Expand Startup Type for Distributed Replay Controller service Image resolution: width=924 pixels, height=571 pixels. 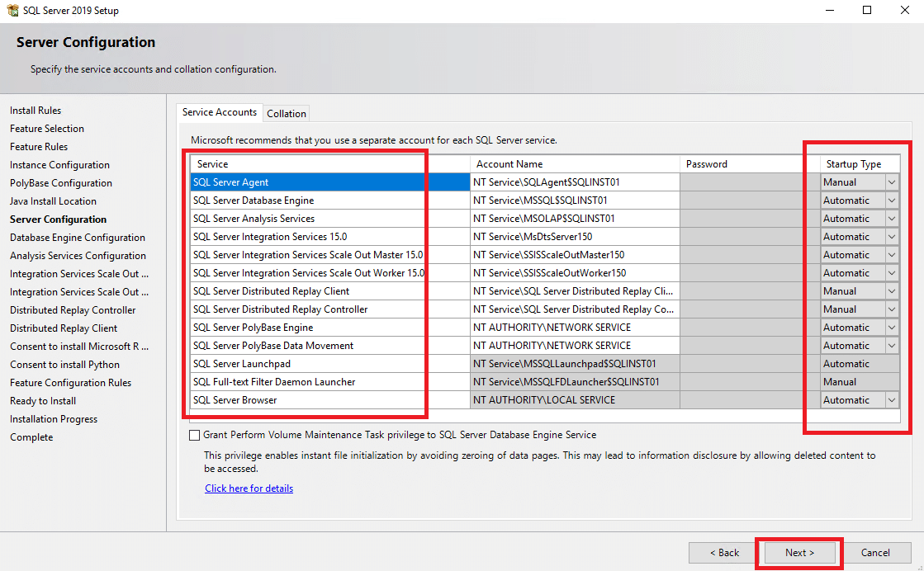point(892,309)
